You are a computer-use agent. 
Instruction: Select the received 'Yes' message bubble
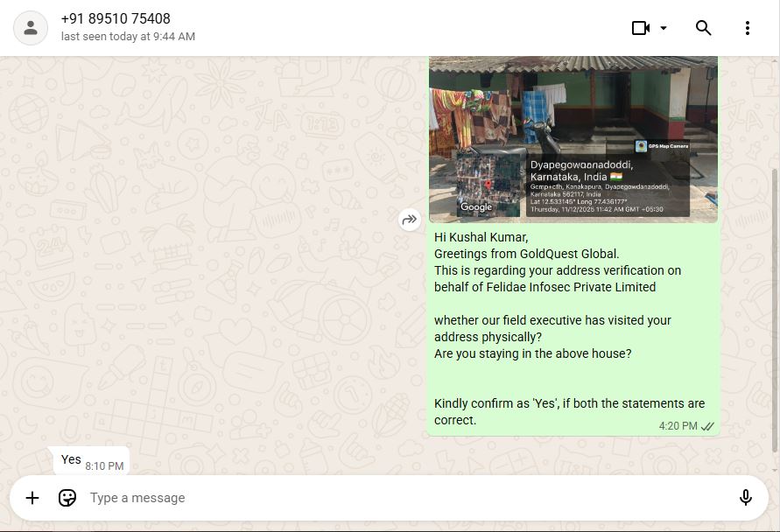click(91, 461)
